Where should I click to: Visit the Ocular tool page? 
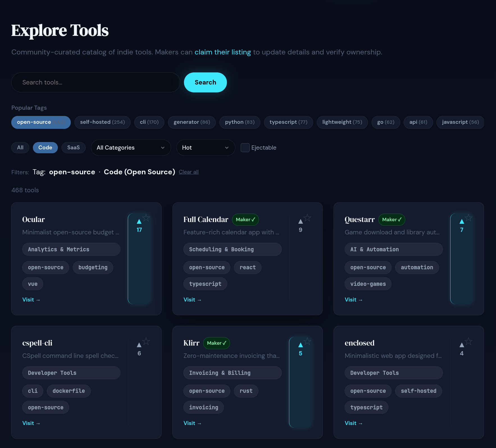click(x=31, y=300)
